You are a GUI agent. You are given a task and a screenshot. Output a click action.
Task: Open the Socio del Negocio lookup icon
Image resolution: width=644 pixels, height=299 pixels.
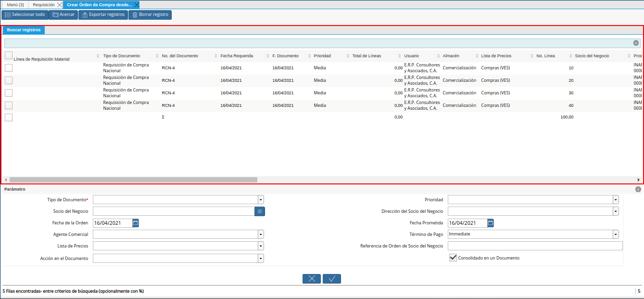point(260,211)
